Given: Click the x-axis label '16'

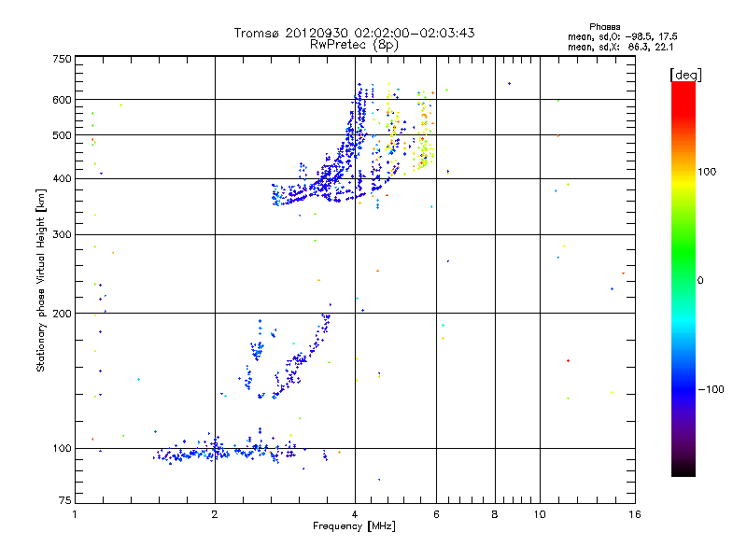Looking at the screenshot, I should [635, 514].
